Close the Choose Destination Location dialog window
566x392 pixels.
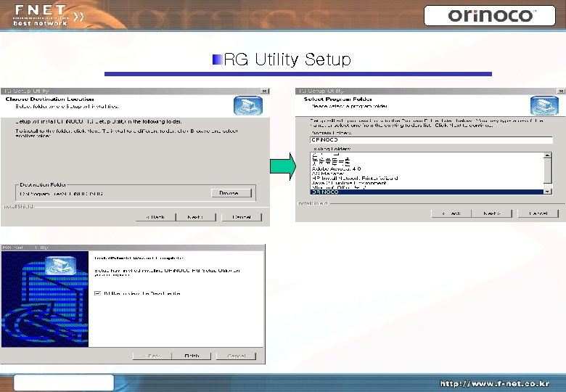click(265, 91)
